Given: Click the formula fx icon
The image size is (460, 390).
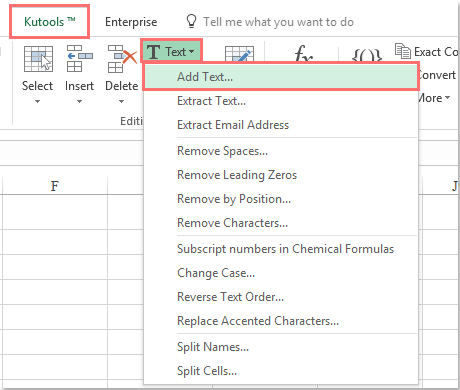Looking at the screenshot, I should [304, 54].
